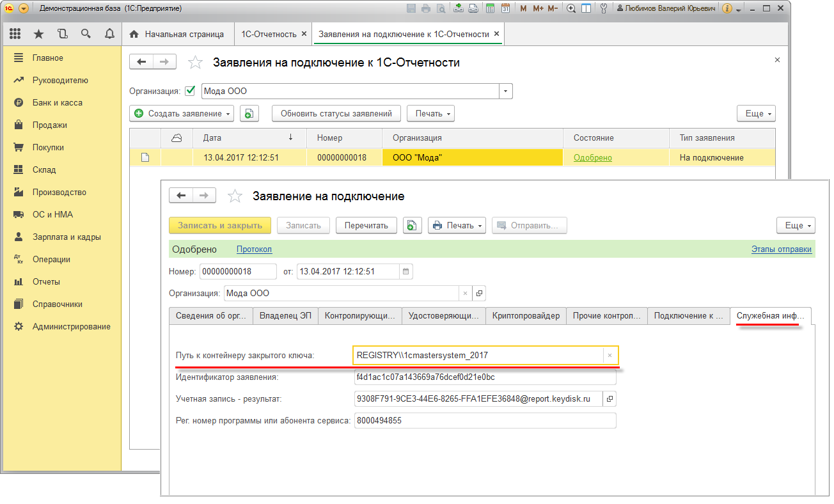
Task: Switch to the Владелец ЭП tab
Action: 285,316
